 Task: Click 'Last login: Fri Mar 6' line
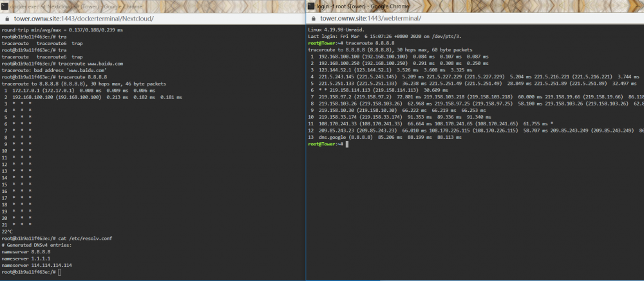384,37
